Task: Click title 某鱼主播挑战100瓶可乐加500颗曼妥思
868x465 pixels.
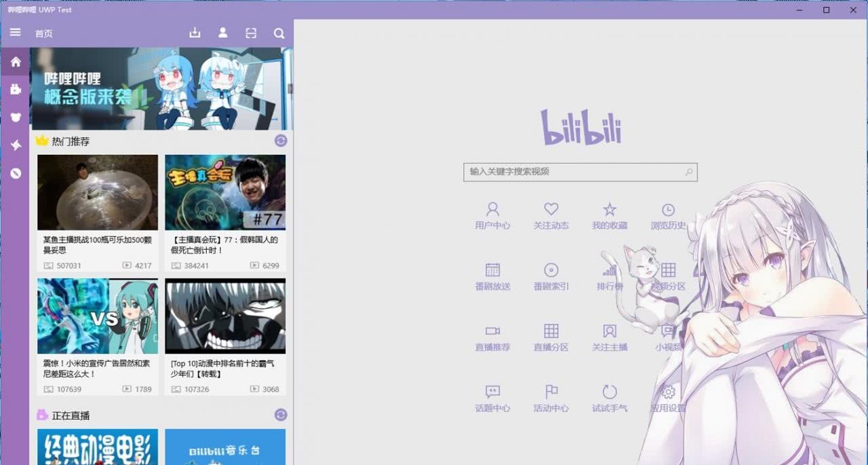Action: pos(97,245)
